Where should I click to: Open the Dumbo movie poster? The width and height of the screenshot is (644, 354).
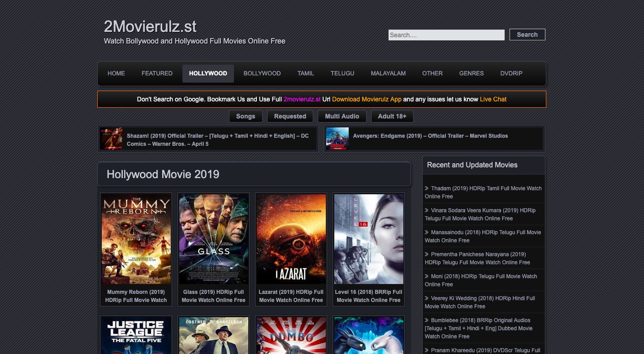pos(291,336)
